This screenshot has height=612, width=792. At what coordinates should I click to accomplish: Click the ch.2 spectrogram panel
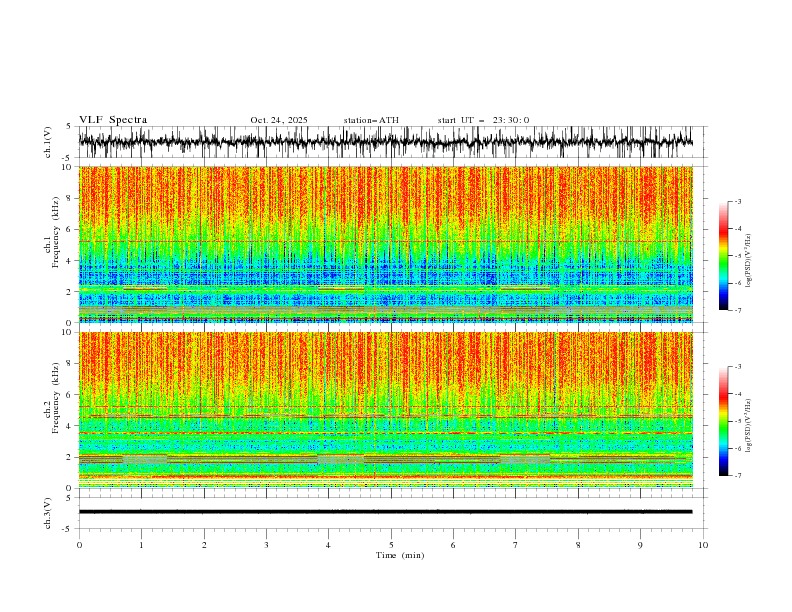[386, 410]
